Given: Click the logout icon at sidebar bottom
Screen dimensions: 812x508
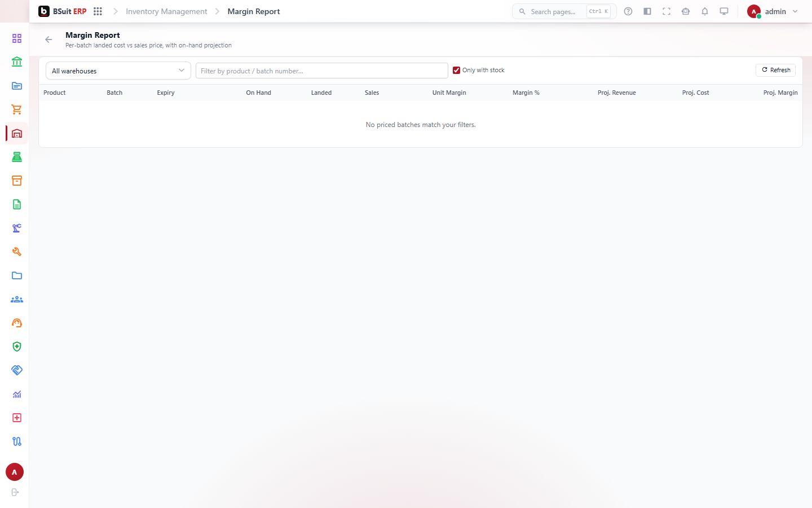Looking at the screenshot, I should coord(15,492).
